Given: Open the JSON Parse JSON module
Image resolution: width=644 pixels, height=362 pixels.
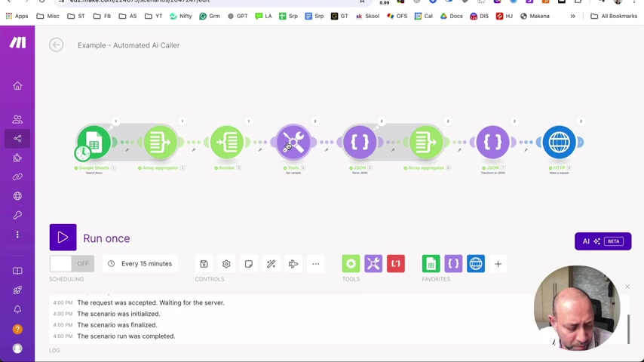Looking at the screenshot, I should [x=360, y=143].
